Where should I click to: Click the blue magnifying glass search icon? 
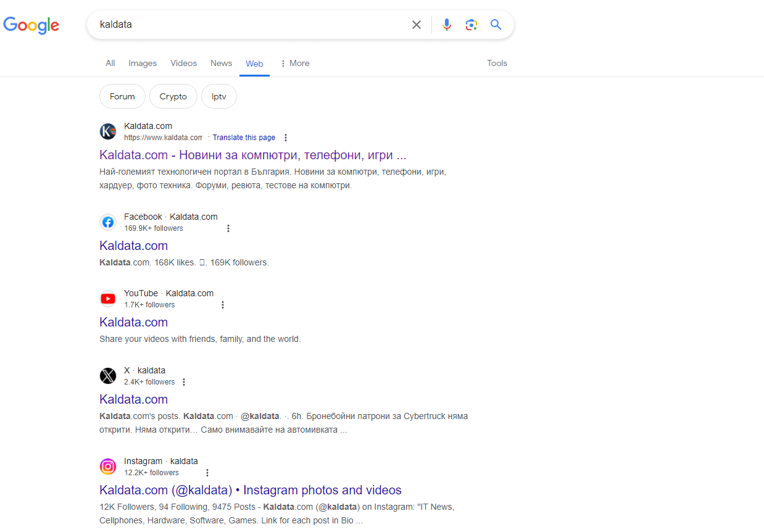496,25
